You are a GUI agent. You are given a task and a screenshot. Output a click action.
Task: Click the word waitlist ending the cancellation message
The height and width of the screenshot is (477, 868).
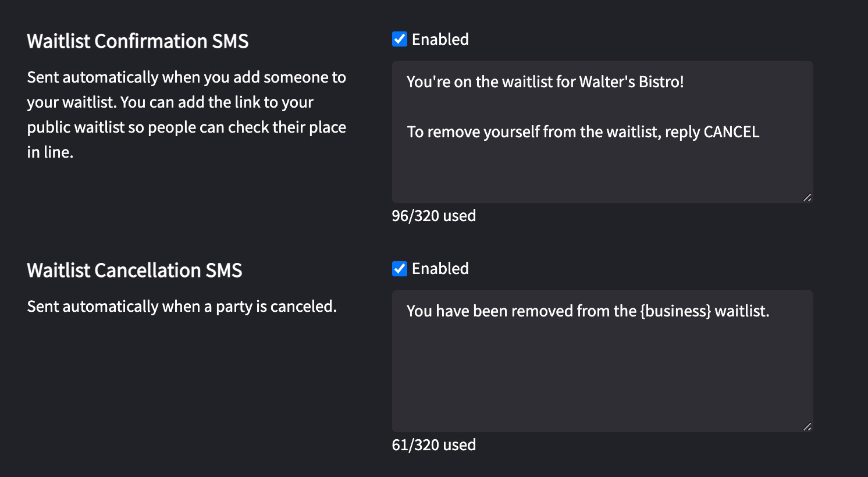741,311
